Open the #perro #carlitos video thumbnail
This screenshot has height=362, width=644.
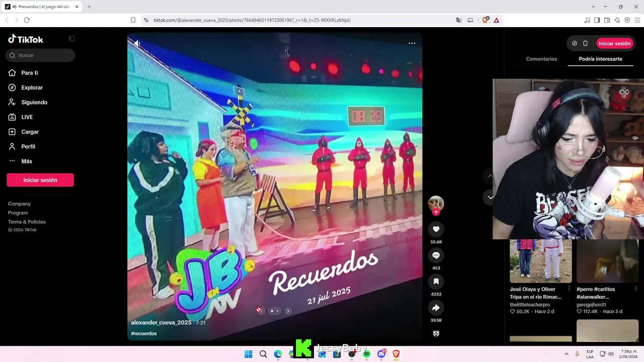click(x=607, y=261)
